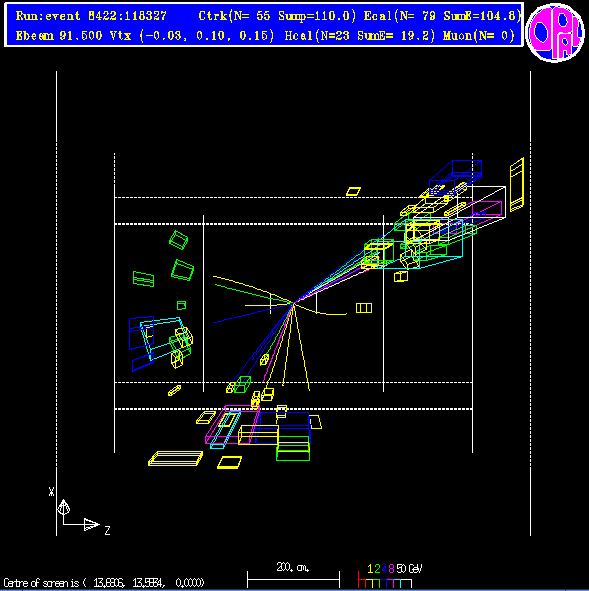Click the tall yellow stacked cluster at far right
Image resolution: width=589 pixels, height=591 pixels.
517,185
